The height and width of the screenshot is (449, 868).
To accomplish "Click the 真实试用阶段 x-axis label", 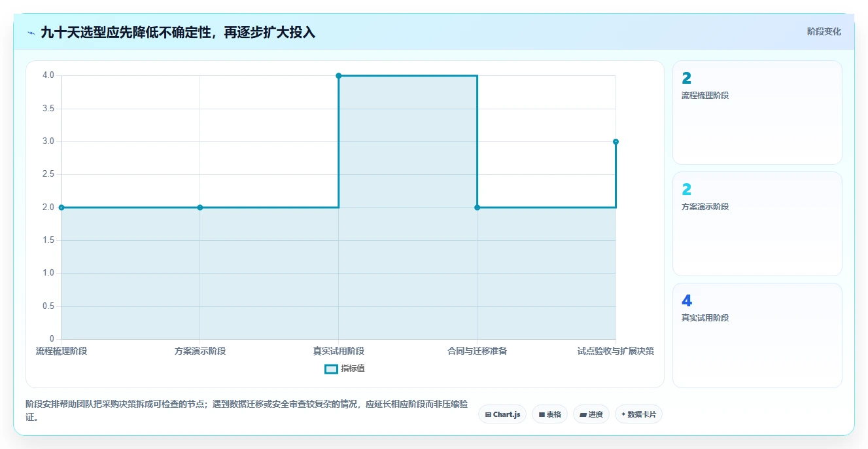I will tap(339, 351).
